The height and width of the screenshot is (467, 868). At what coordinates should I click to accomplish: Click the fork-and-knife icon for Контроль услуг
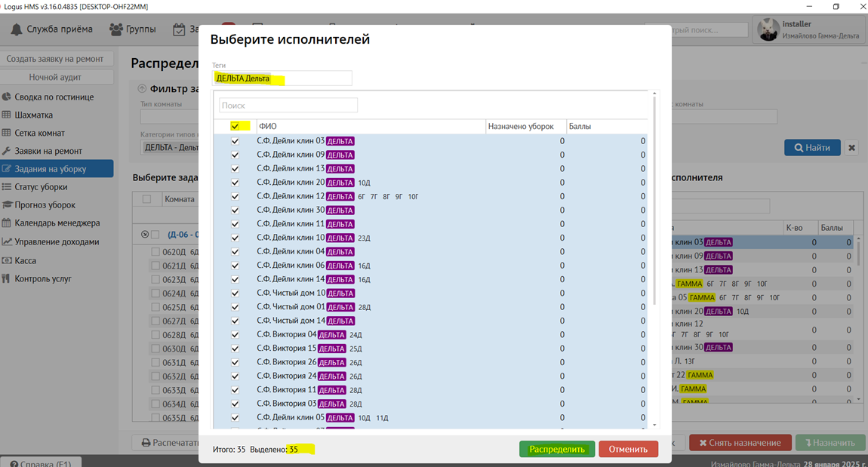7,278
